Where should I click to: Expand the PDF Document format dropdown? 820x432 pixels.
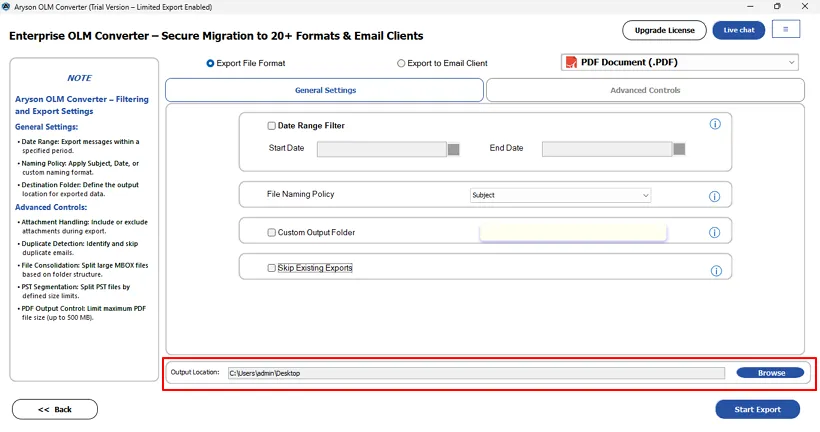(791, 63)
